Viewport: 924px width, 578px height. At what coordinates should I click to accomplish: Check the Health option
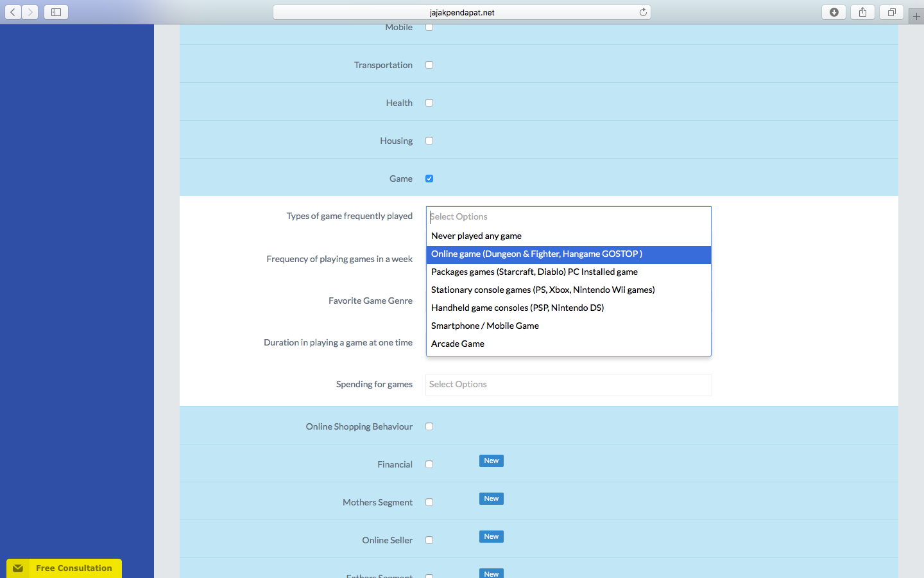click(x=429, y=103)
